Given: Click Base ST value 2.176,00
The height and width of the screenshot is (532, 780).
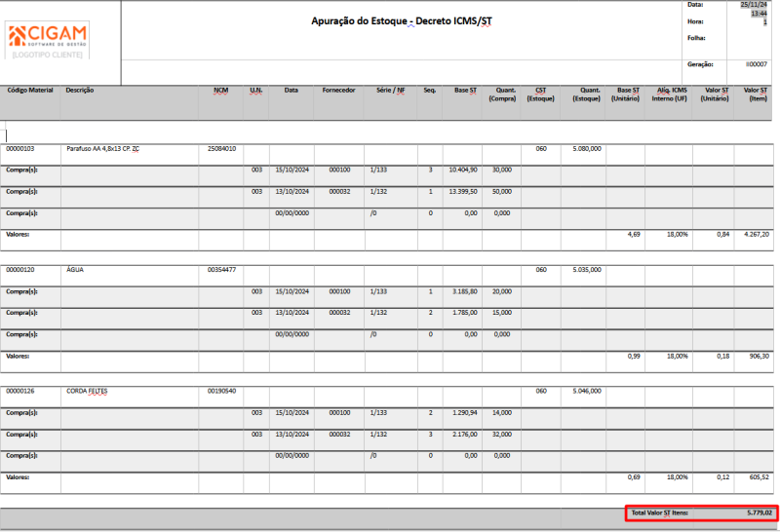Looking at the screenshot, I should (465, 435).
